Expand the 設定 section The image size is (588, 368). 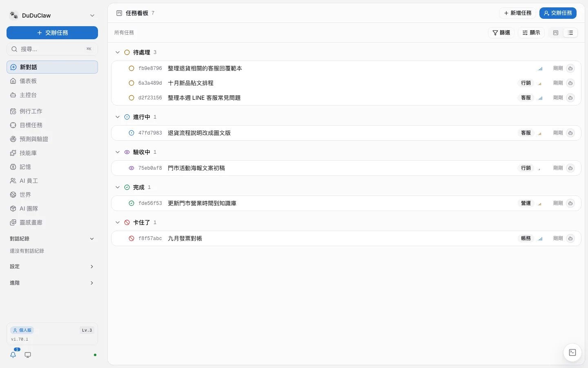pyautogui.click(x=52, y=267)
